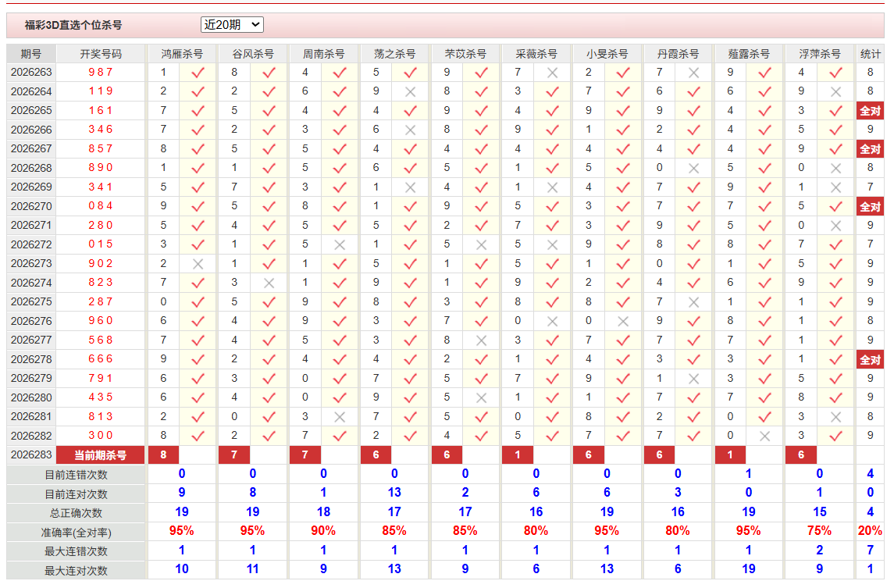Click the 谷风杀号 column header
The image size is (894, 588).
click(x=252, y=54)
